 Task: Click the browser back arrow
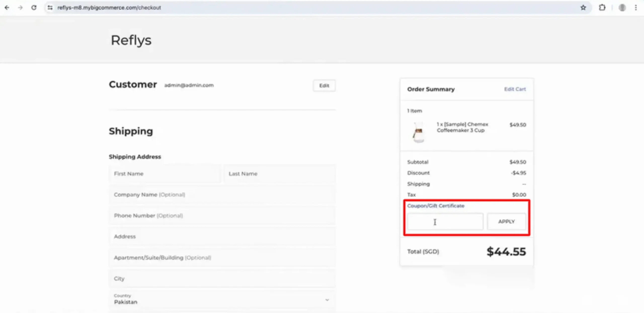pyautogui.click(x=7, y=8)
